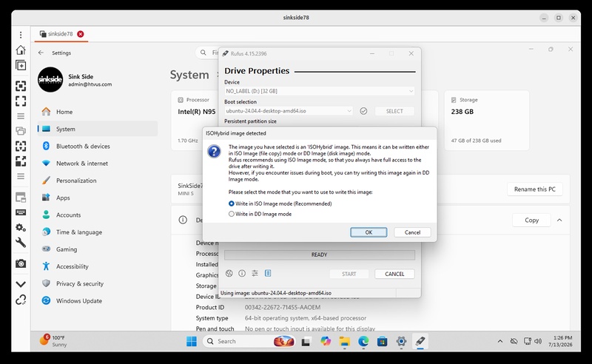Open the hamburger menu below scaled mode icon

click(x=21, y=176)
